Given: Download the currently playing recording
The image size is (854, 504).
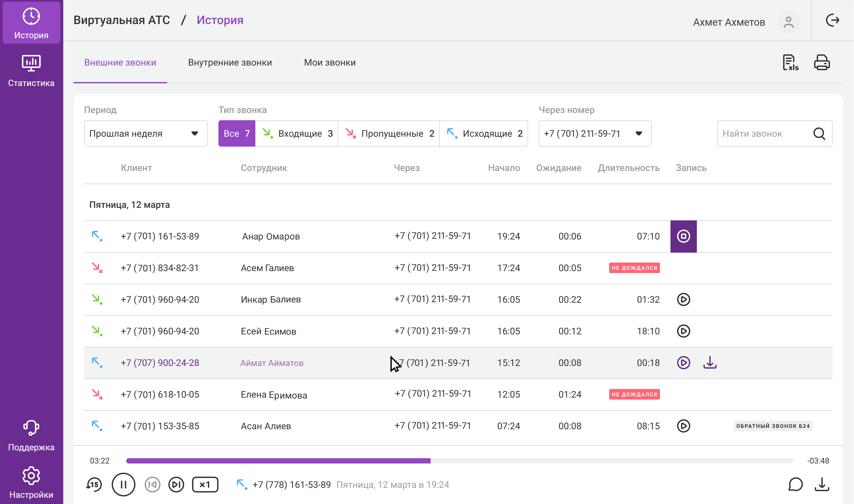Looking at the screenshot, I should tap(822, 485).
